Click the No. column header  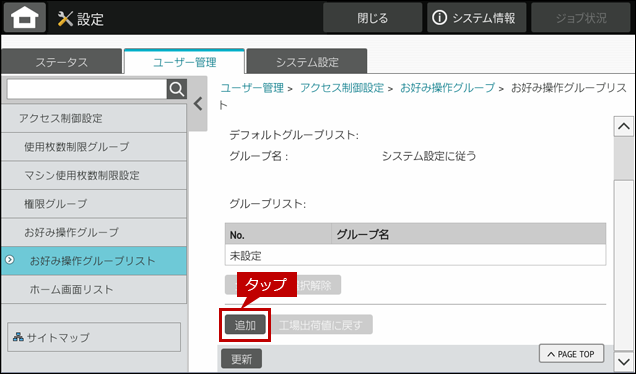coord(278,234)
